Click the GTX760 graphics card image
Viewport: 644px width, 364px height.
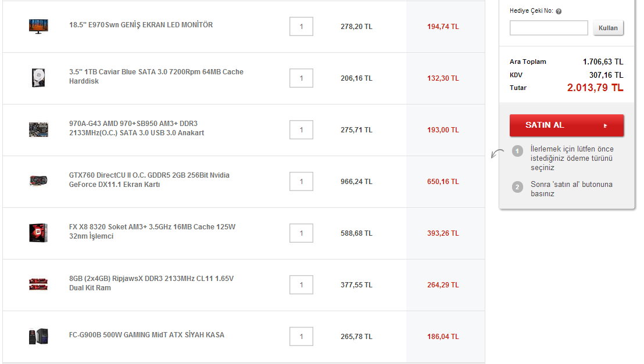[x=38, y=181]
